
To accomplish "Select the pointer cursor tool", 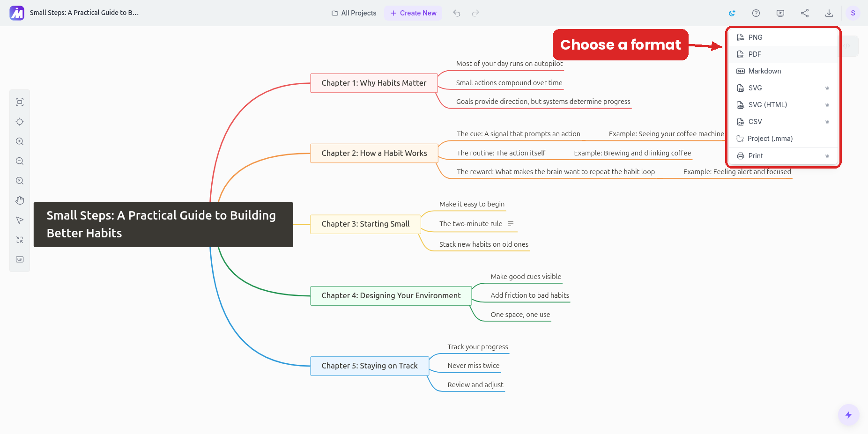I will [x=20, y=220].
